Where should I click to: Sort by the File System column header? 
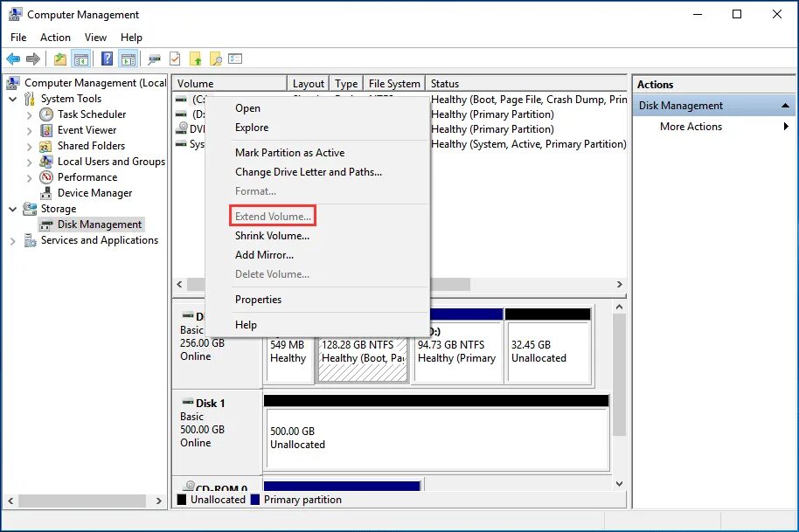click(394, 84)
